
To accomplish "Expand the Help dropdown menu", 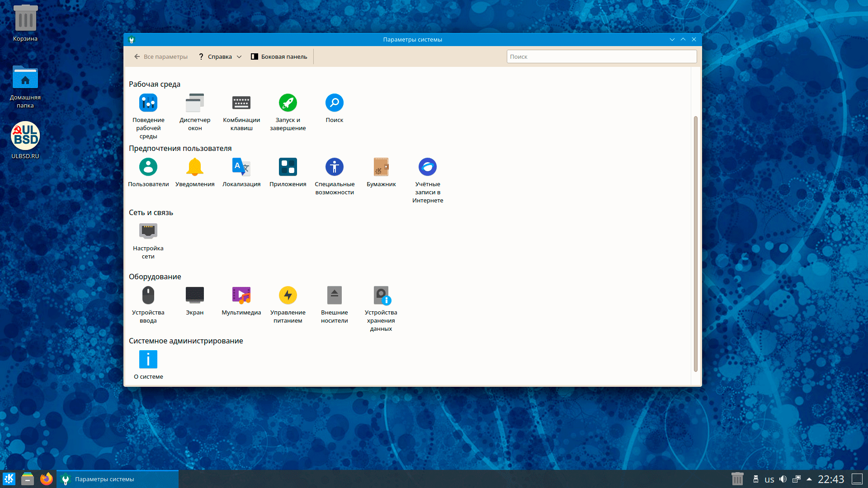I will click(x=220, y=57).
